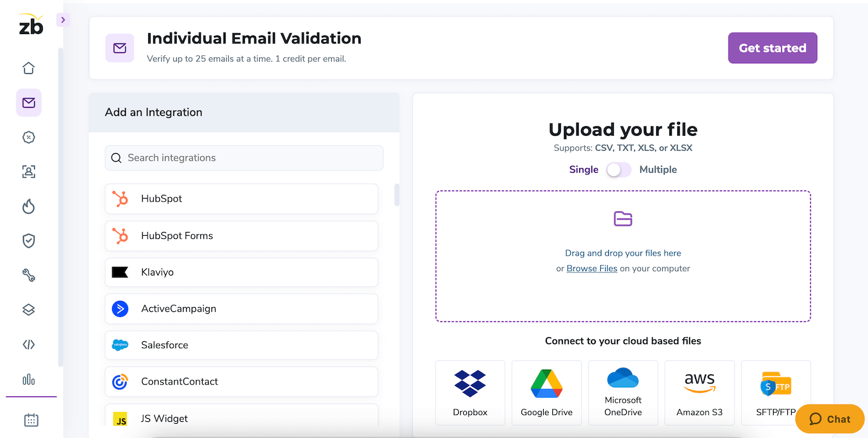Open the calendar icon in sidebar
868x438 pixels.
point(31,421)
